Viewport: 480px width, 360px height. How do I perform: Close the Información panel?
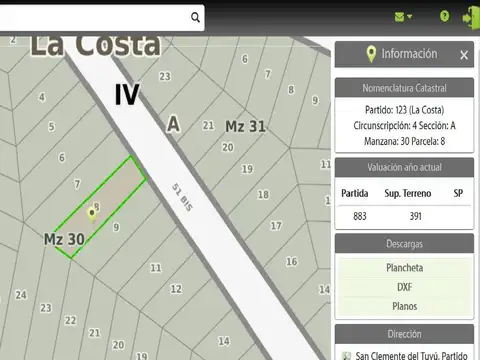(464, 55)
